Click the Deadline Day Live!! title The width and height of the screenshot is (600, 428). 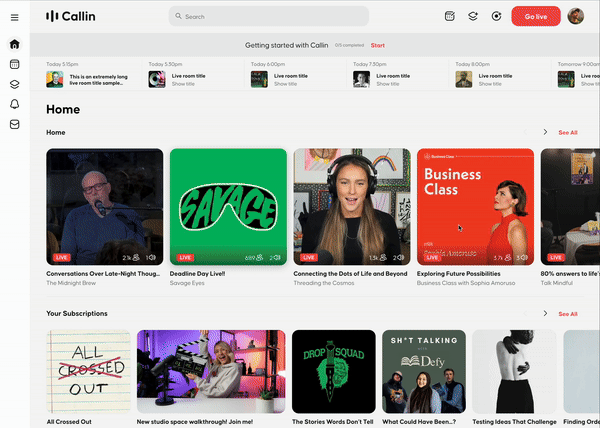(197, 274)
